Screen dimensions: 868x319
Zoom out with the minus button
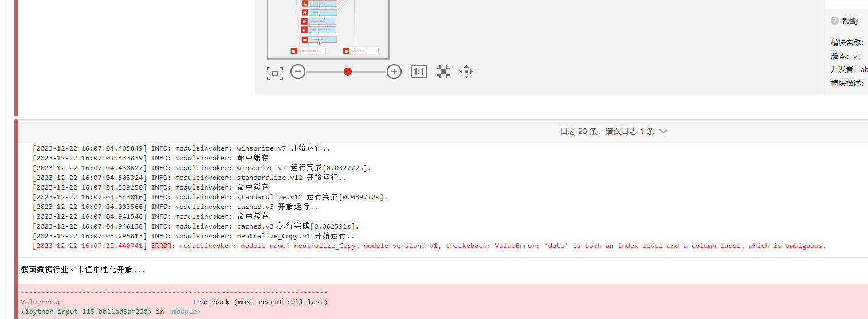[x=297, y=72]
